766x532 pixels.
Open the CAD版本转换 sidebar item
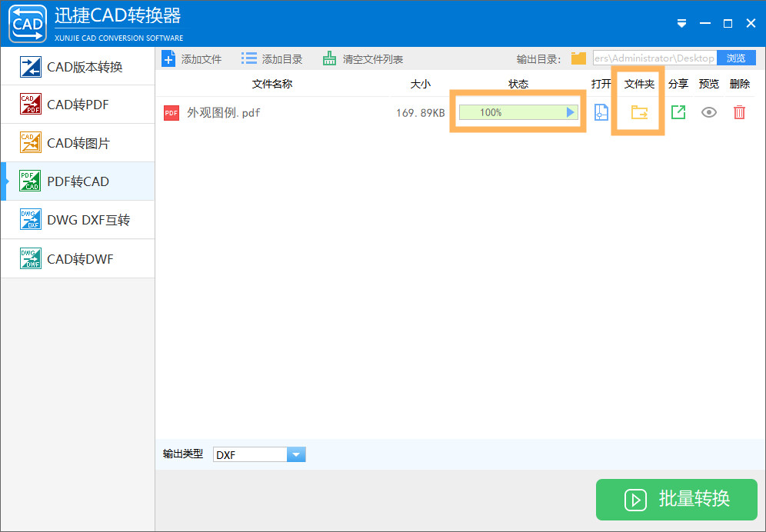78,66
